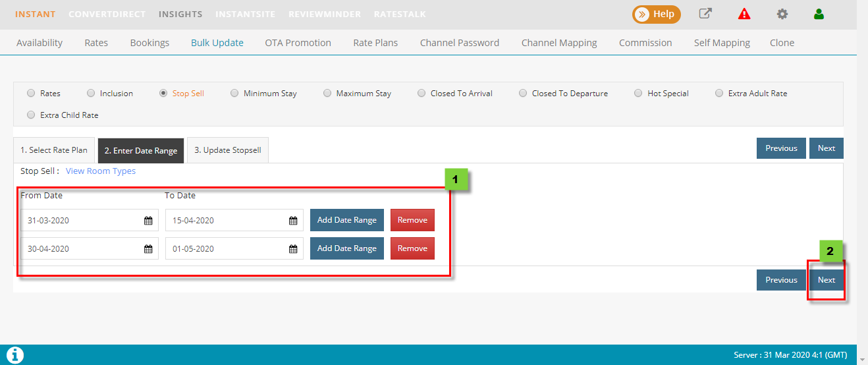Switch to 3. Update Stopsell tab
Screen dimensions: 868x365
227,150
